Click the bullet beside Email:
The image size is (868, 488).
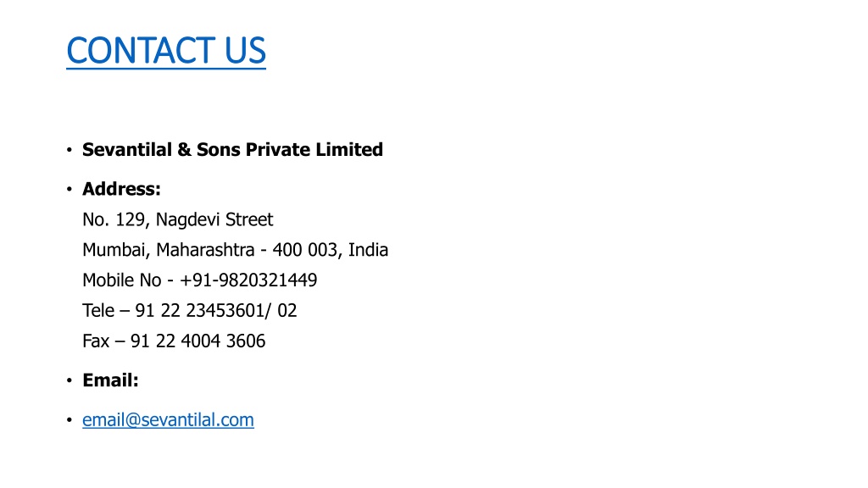70,380
